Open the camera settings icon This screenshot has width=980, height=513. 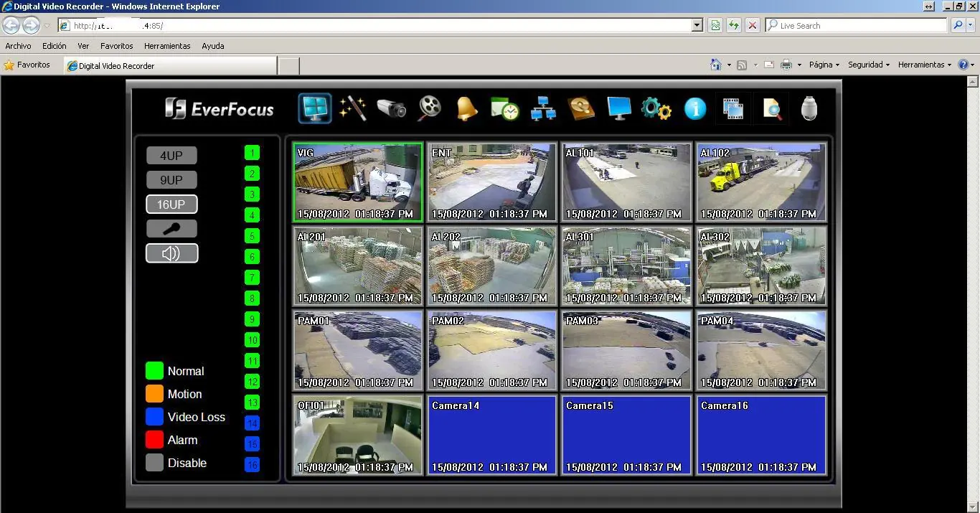click(392, 108)
